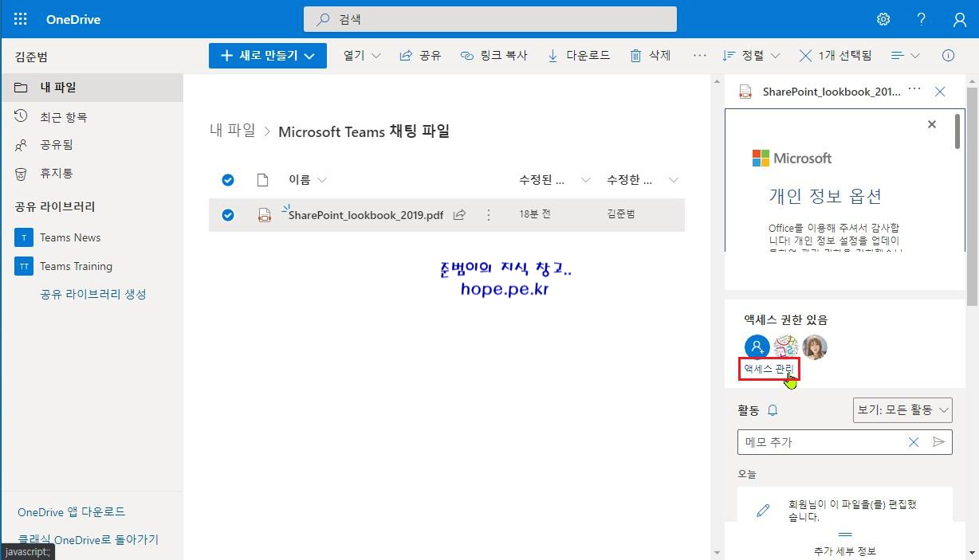
Task: Expand 추가 세부 정보 at pane bottom
Action: tap(845, 543)
